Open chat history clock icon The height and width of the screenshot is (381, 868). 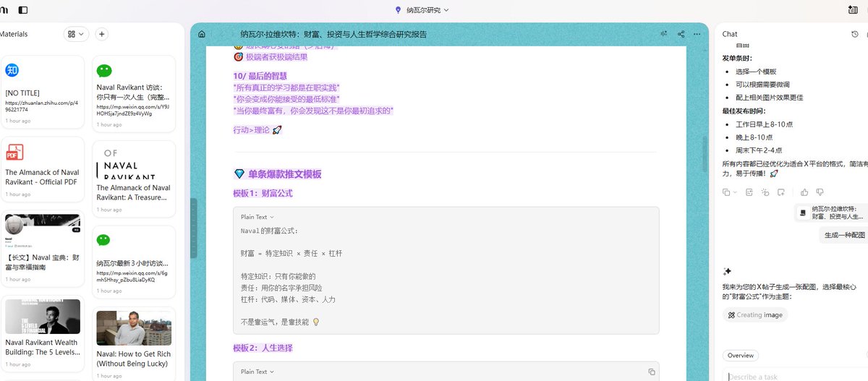[x=855, y=34]
